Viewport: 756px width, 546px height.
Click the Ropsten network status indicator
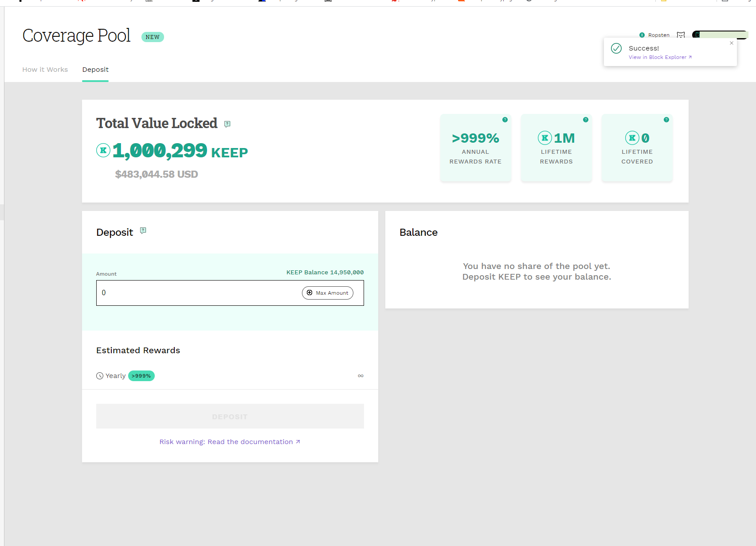click(x=642, y=35)
